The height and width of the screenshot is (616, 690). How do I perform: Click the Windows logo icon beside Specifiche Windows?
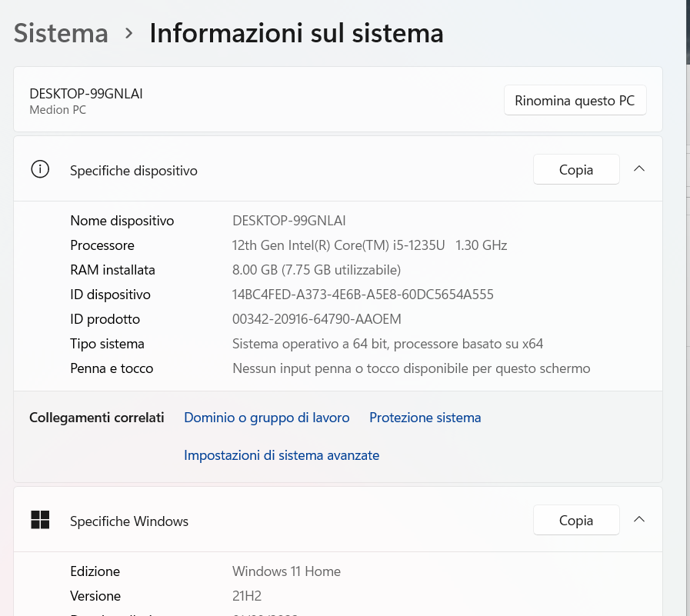coord(40,520)
